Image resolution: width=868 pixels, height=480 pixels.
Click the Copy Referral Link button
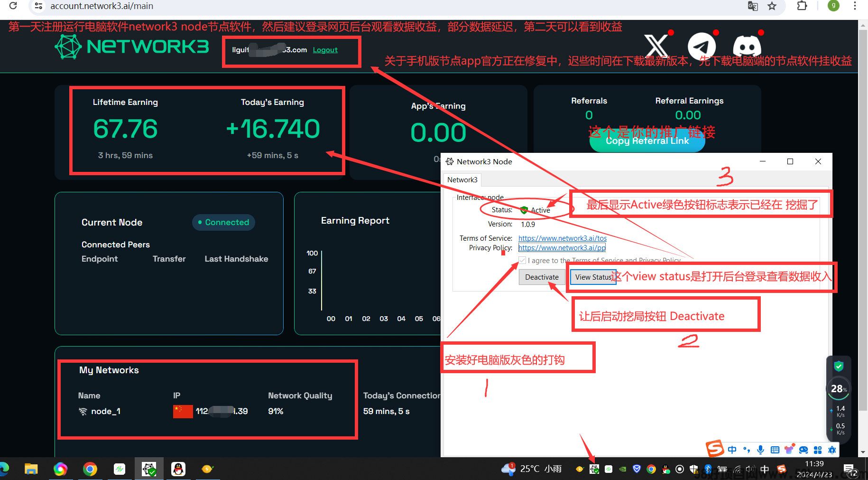pos(647,141)
